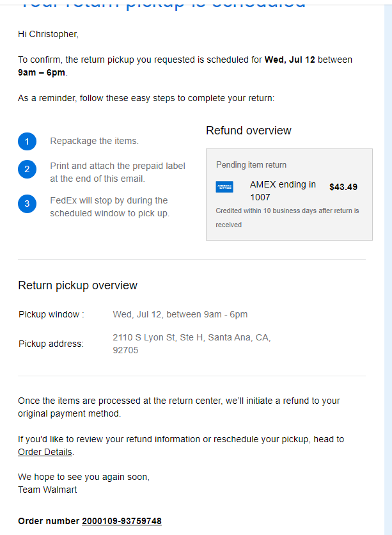
Task: Click the Return pickup overview heading
Action: pos(78,285)
